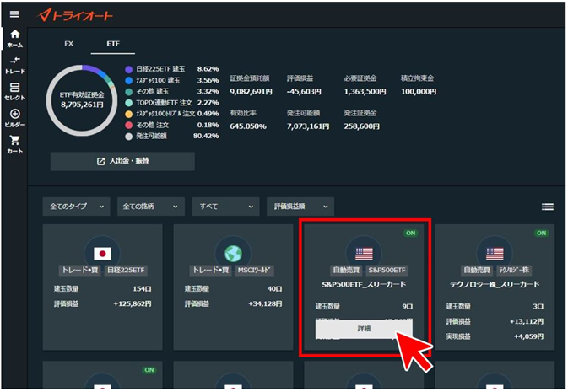Expand the 評価損益順 sort dropdown
568x392 pixels.
click(300, 207)
